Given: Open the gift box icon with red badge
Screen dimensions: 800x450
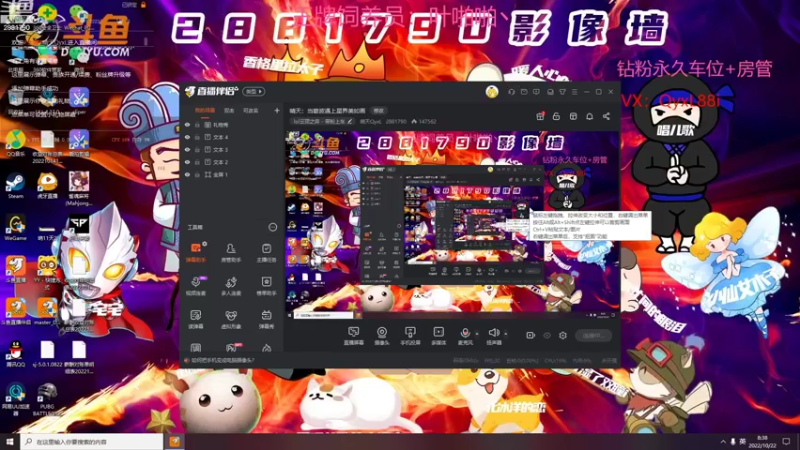Looking at the screenshot, I should tap(540, 116).
